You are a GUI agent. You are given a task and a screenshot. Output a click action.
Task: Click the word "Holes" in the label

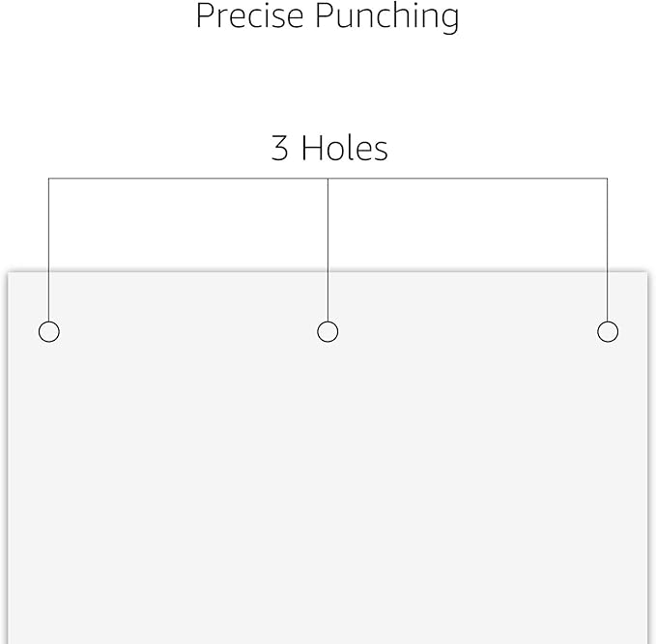344,148
